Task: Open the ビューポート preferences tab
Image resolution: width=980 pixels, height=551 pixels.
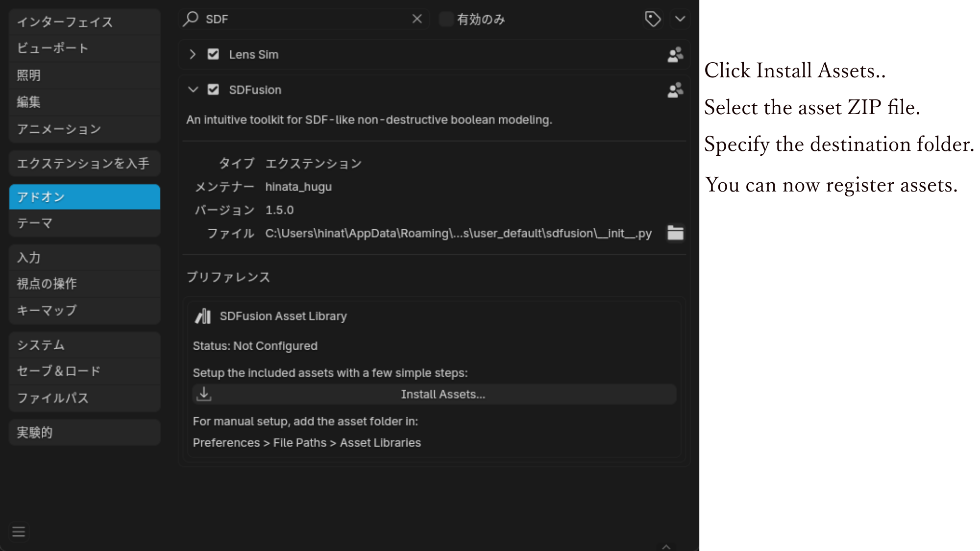Action: pos(85,48)
